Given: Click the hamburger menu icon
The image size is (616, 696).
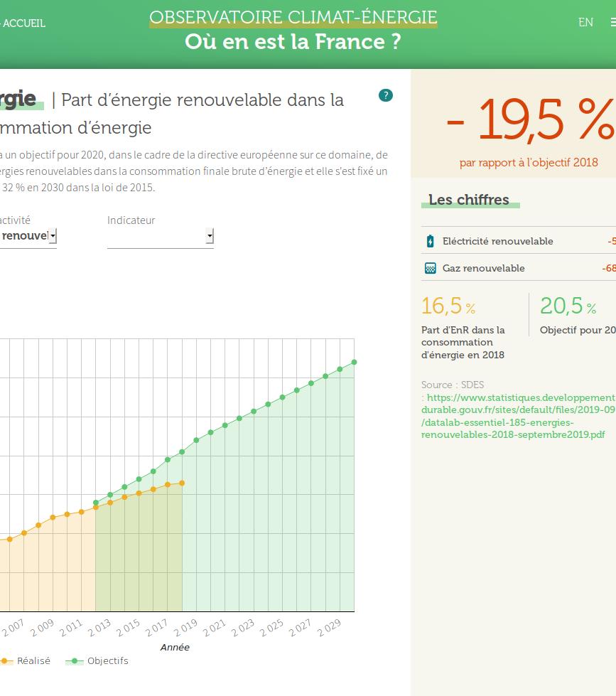Looking at the screenshot, I should (613, 22).
